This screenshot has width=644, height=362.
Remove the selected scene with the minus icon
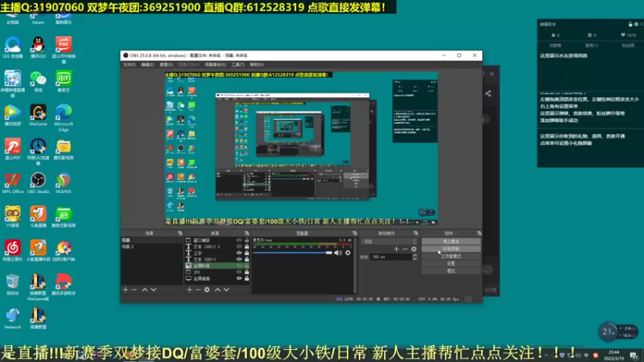point(134,290)
